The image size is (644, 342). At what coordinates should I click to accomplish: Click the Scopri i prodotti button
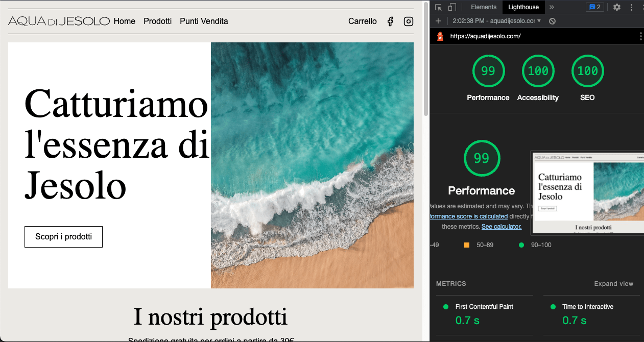point(63,237)
